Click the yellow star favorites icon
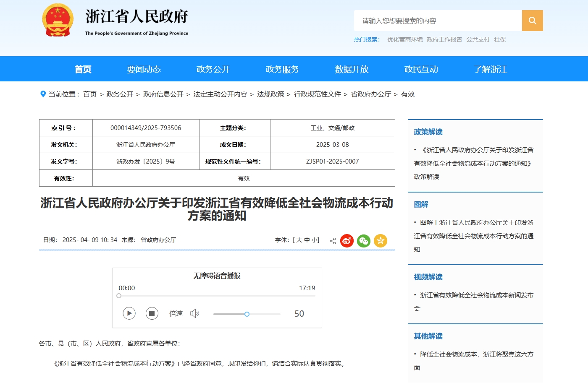 (380, 241)
